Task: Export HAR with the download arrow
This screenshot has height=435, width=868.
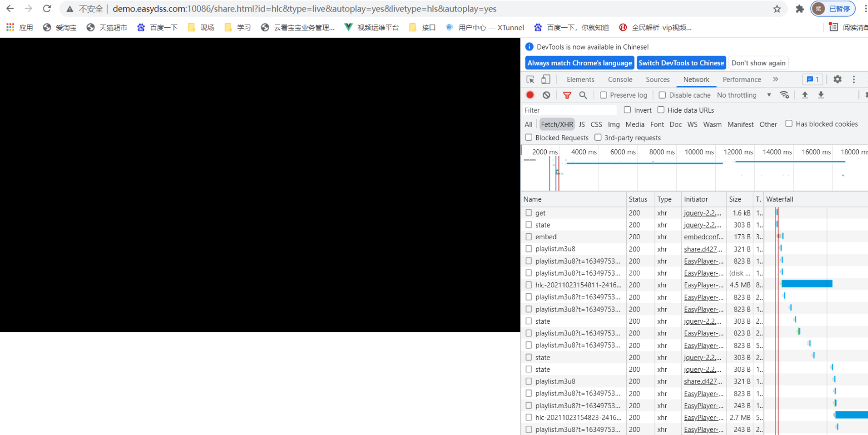Action: (x=821, y=95)
